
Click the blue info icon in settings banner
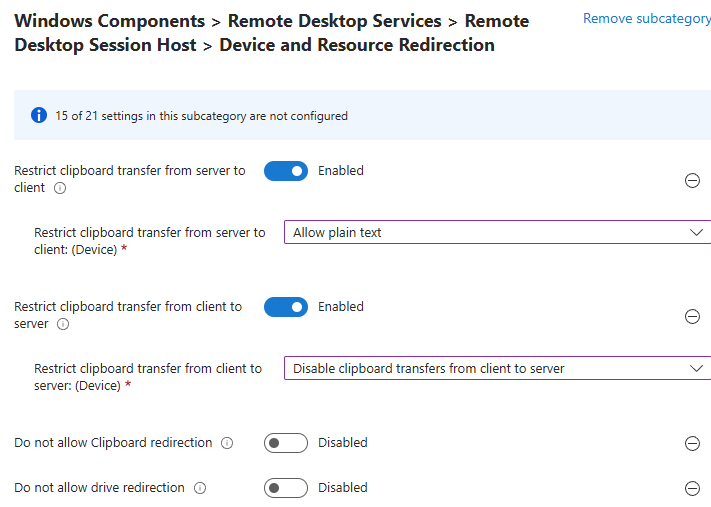[x=39, y=116]
